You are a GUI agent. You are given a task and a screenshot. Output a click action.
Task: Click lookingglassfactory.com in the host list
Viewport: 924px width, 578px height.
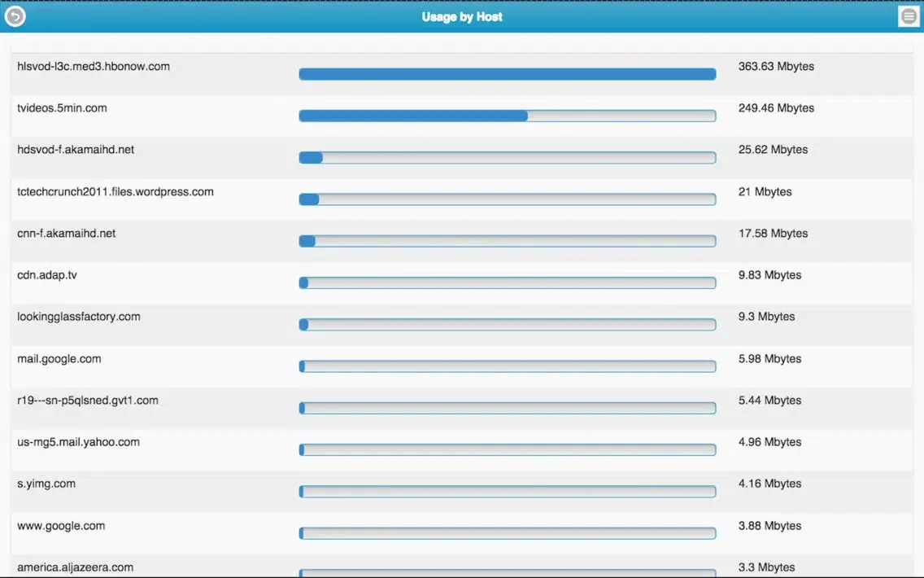tap(79, 317)
